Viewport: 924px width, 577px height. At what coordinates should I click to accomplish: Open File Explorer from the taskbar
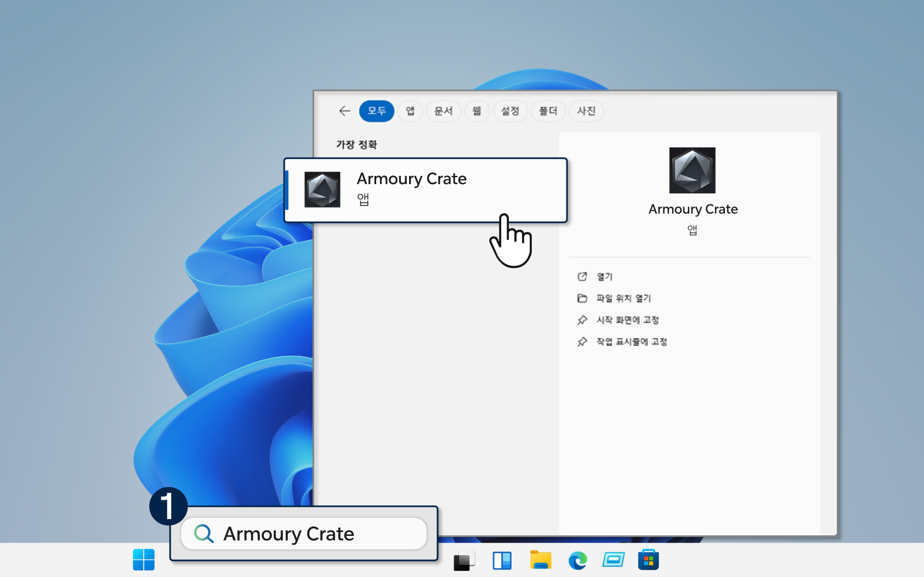(541, 559)
